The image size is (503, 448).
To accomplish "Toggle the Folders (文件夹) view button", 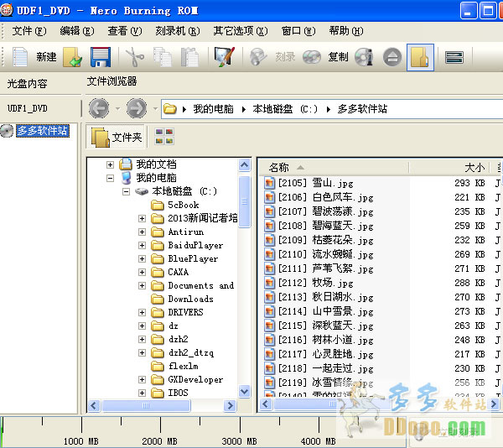I will 117,137.
